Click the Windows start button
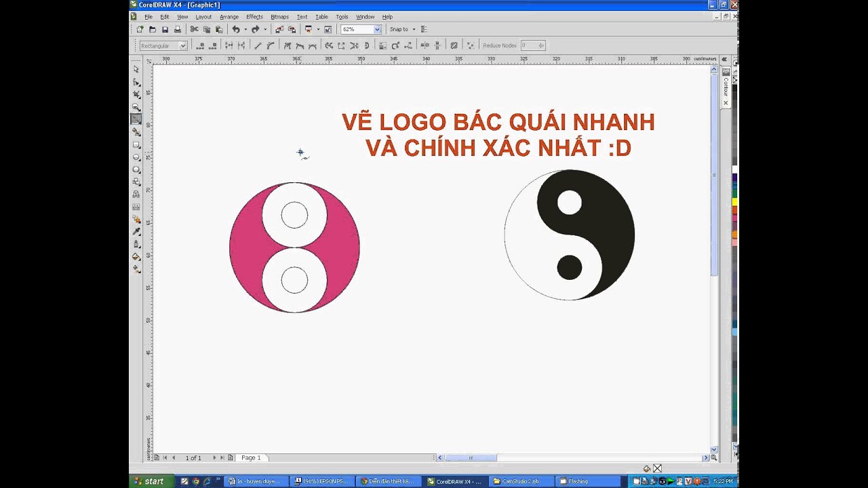868x488 pixels. 150,481
